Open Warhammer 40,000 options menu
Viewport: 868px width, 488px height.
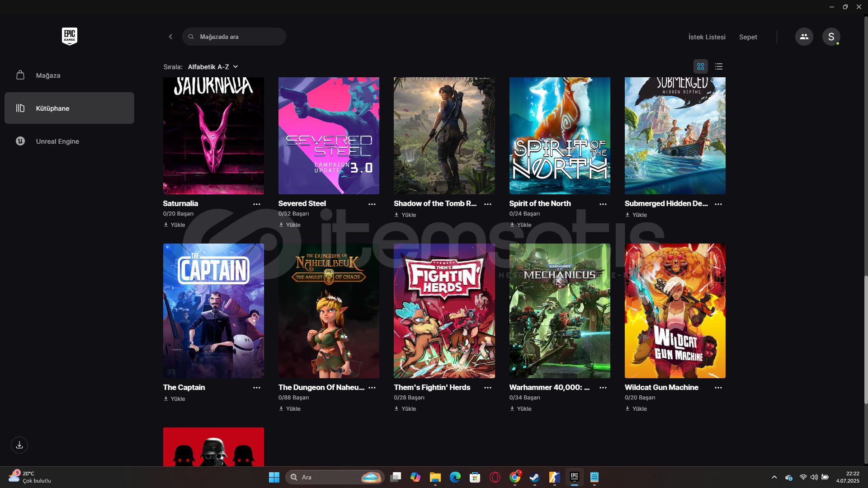[x=603, y=388]
